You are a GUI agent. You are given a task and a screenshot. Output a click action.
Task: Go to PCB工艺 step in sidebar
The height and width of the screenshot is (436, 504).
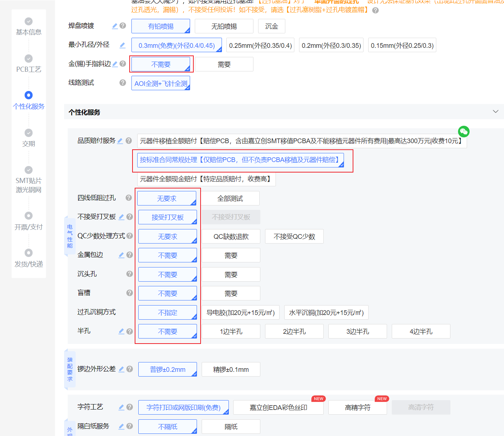pos(29,64)
